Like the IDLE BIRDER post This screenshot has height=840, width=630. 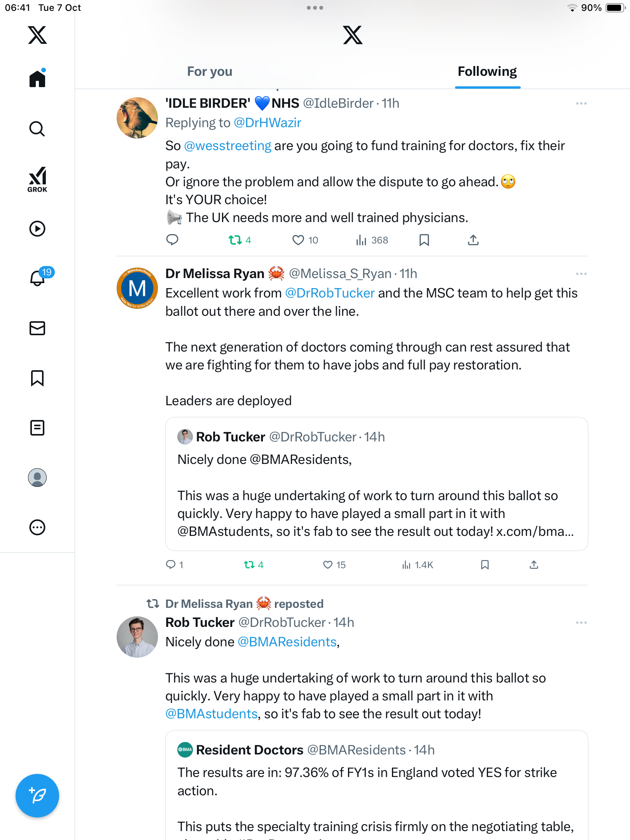point(298,240)
